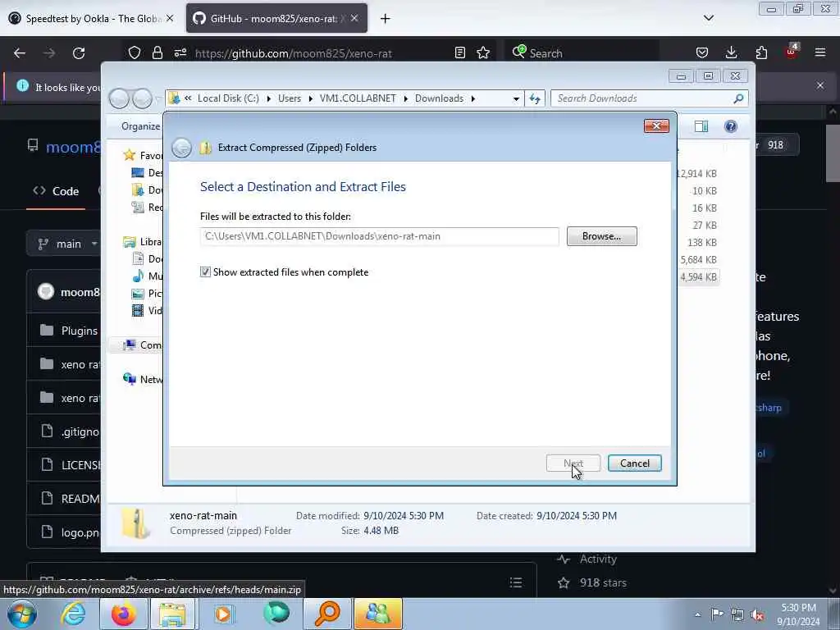Open Firefox downloads panel

pos(731,53)
